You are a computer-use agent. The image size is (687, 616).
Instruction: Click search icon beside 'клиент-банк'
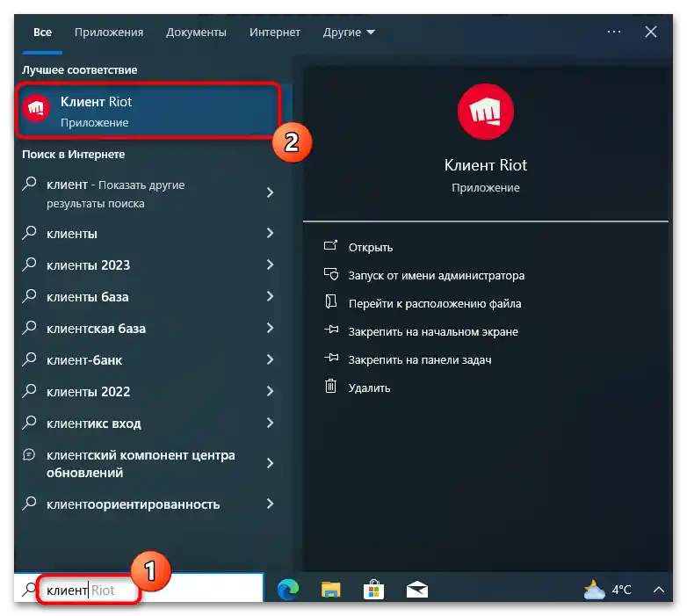[x=29, y=359]
